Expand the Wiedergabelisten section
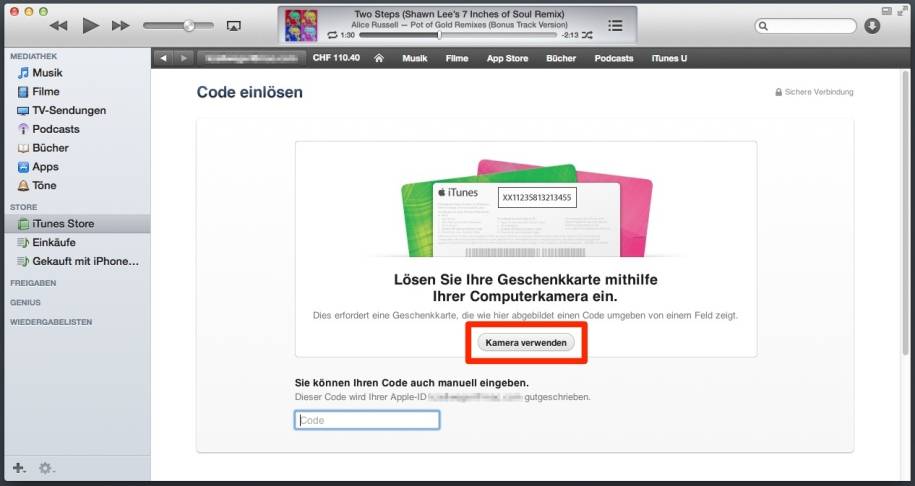This screenshot has height=486, width=915. tap(51, 322)
